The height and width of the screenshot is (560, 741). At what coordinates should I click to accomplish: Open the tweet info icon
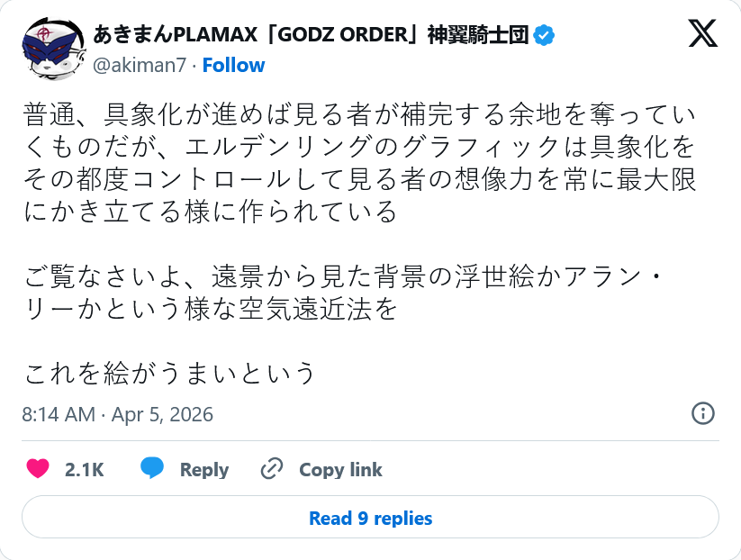[x=702, y=413]
